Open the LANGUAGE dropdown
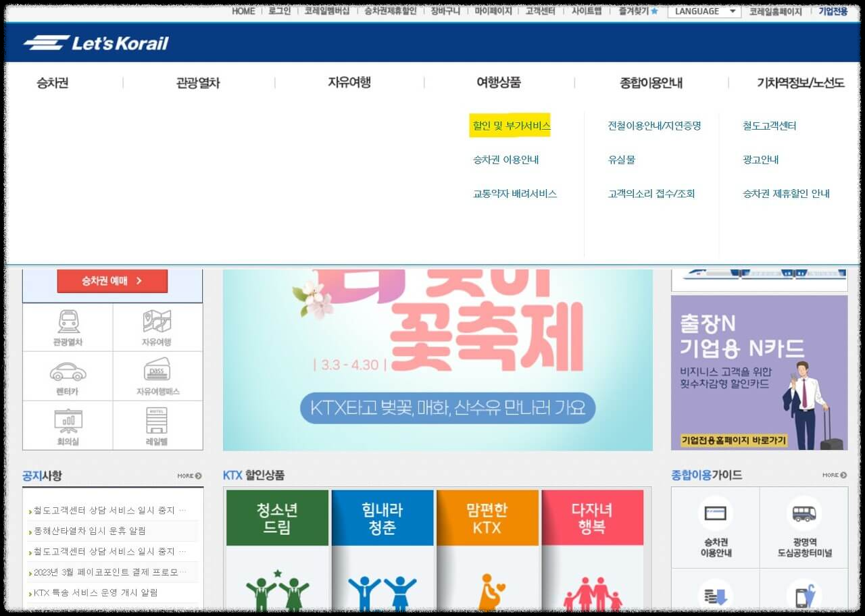 point(704,11)
